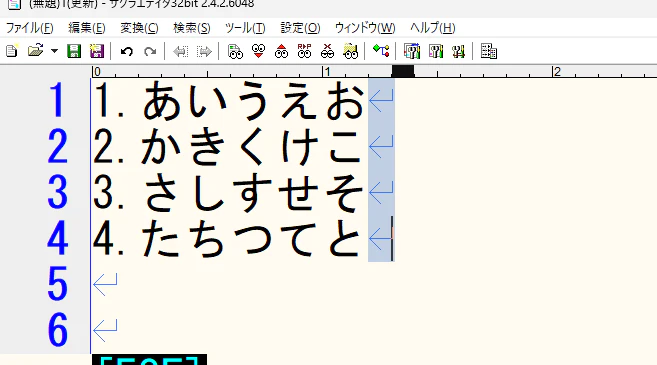Click the ruler at column mark 2
Image resolution: width=657 pixels, height=365 pixels.
(557, 72)
